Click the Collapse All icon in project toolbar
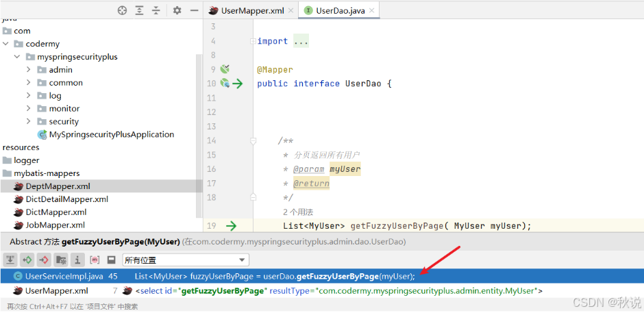This screenshot has width=644, height=313. click(156, 11)
